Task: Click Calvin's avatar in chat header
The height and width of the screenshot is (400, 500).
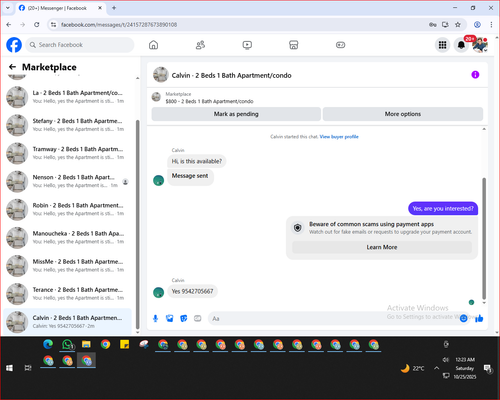Action: (161, 75)
